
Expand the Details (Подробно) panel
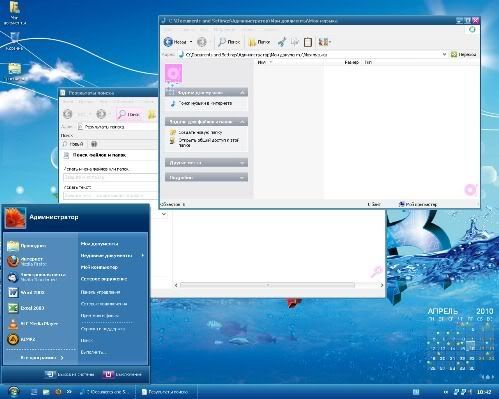point(206,178)
